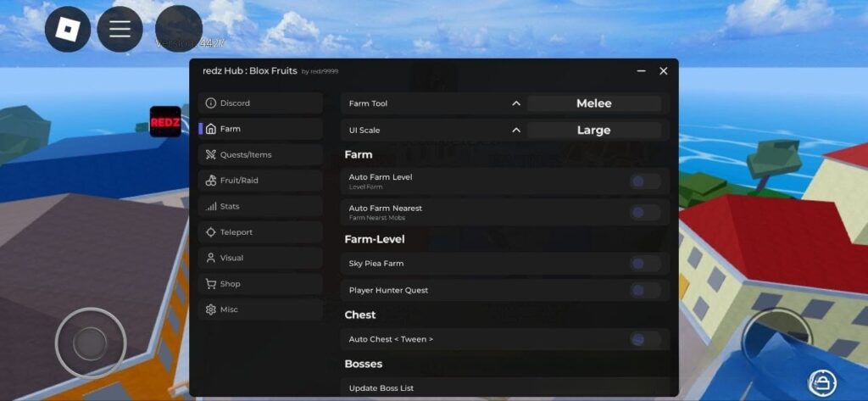868x401 pixels.
Task: Open the Large UI scale dropdown
Action: (x=594, y=131)
